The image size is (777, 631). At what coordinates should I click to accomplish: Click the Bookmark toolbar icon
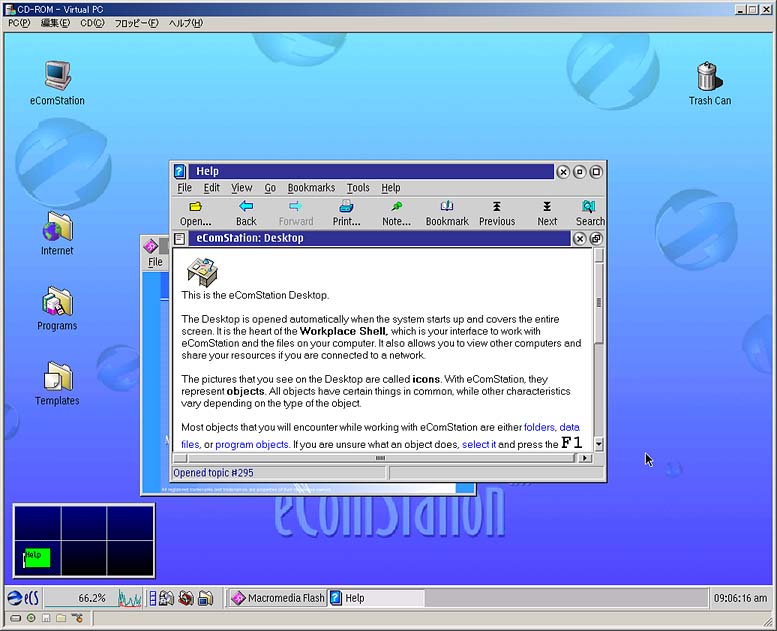coord(447,214)
